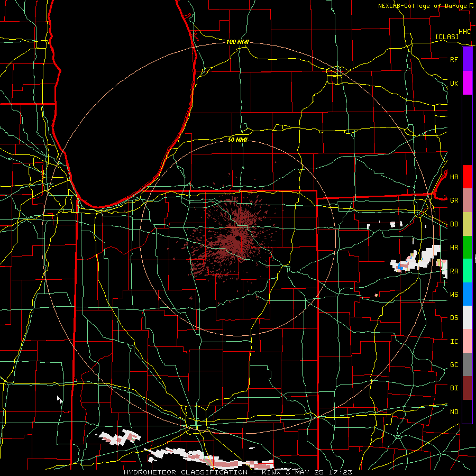
Task: Click the HA legend label
Action: [x=454, y=177]
